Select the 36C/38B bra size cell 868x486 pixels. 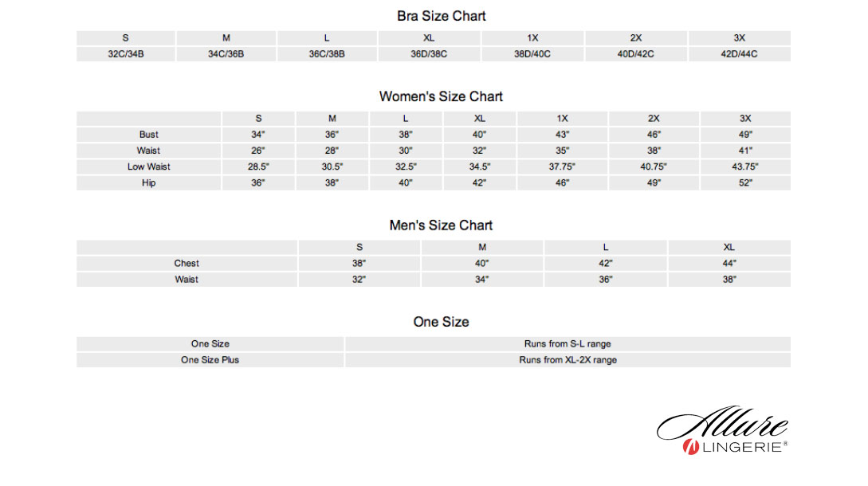coord(327,54)
